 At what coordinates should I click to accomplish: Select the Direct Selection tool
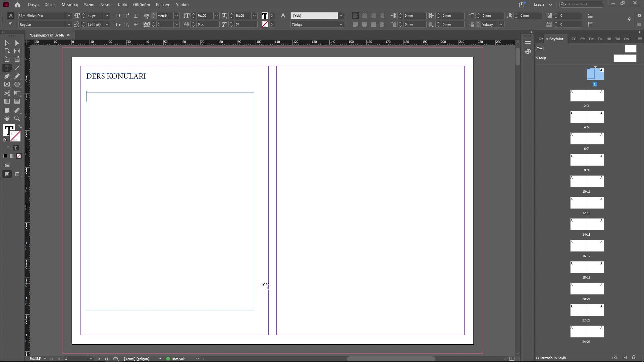point(17,43)
